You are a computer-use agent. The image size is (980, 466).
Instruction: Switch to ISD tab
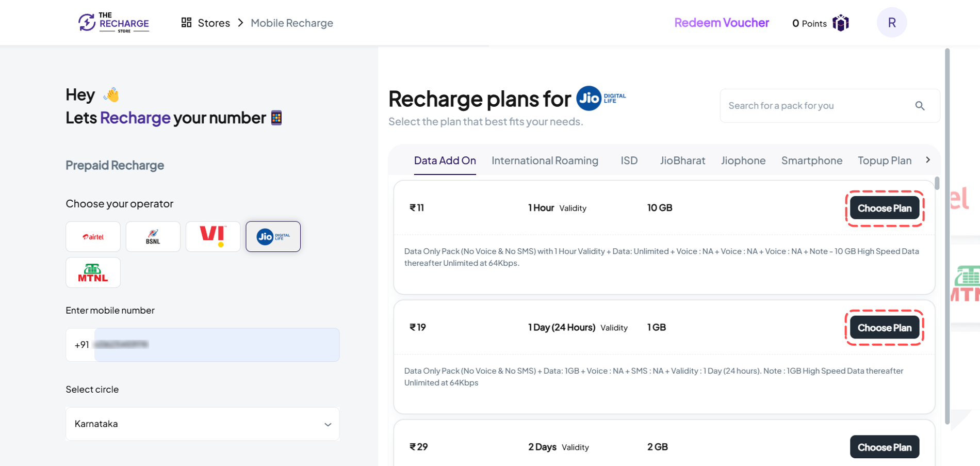(x=629, y=160)
